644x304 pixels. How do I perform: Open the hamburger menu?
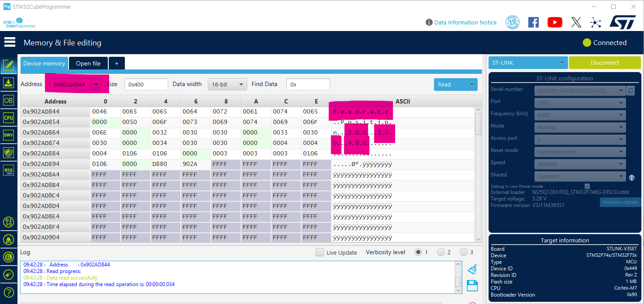click(10, 41)
